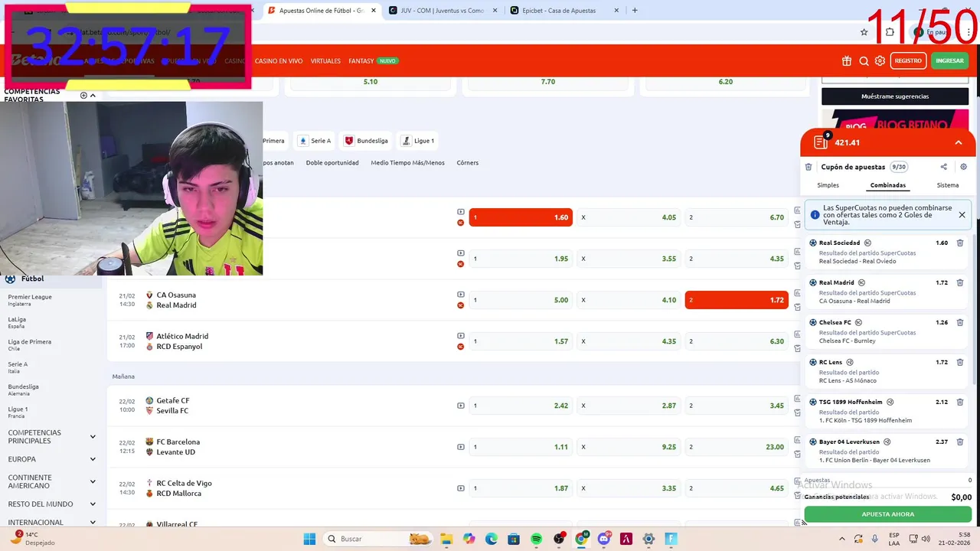Clear all bets with coupon trash icon
980x551 pixels.
tap(808, 167)
